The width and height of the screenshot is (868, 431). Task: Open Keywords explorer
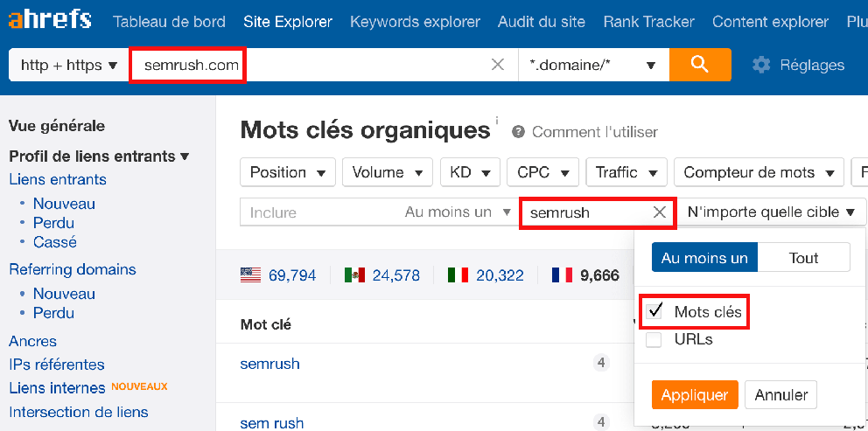415,22
